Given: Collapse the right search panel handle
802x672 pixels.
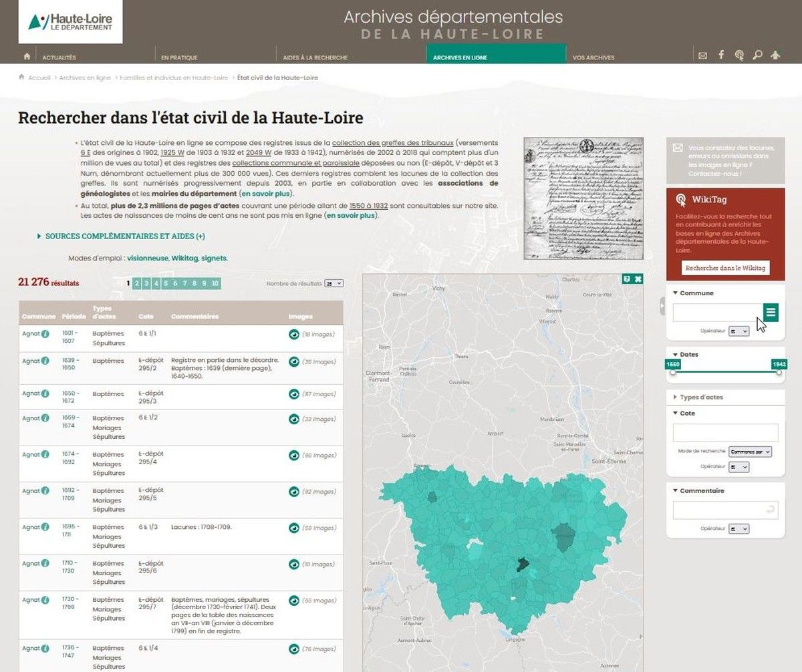Looking at the screenshot, I should 662,306.
